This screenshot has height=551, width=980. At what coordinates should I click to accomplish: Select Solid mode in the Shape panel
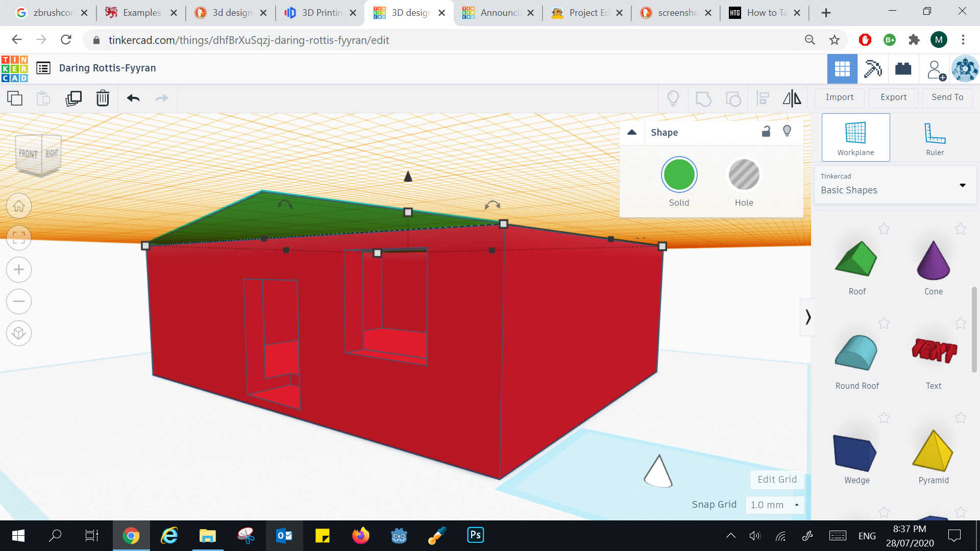[679, 174]
